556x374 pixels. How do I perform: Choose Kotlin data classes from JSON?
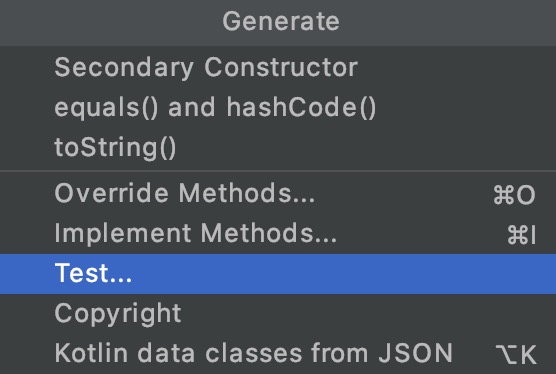278,353
